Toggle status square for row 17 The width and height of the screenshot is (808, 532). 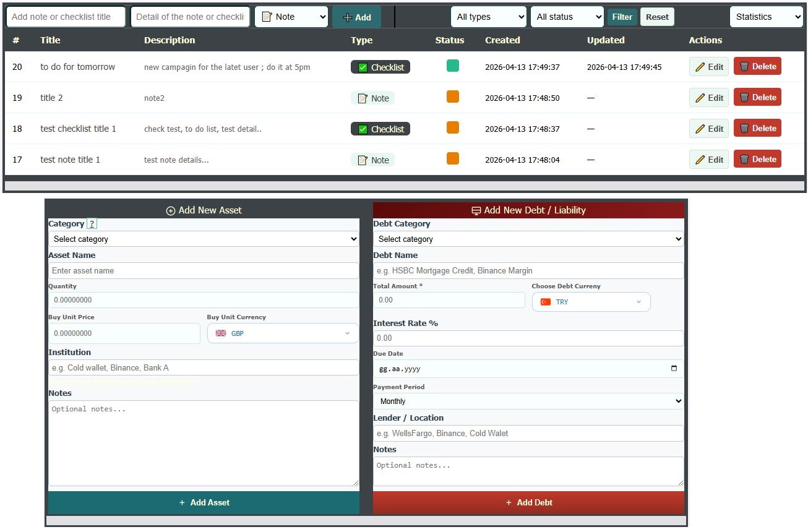(452, 158)
